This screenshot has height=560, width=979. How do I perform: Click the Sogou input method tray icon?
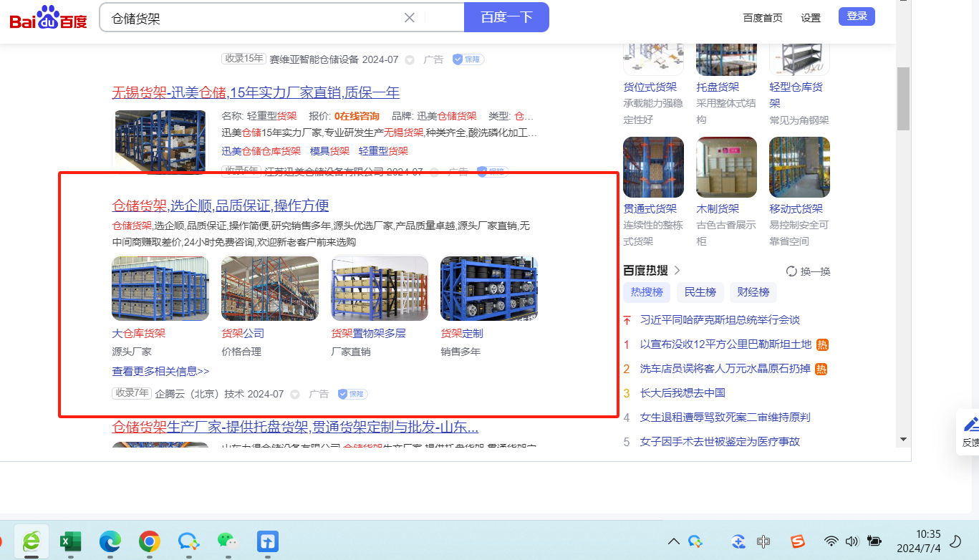coord(798,541)
